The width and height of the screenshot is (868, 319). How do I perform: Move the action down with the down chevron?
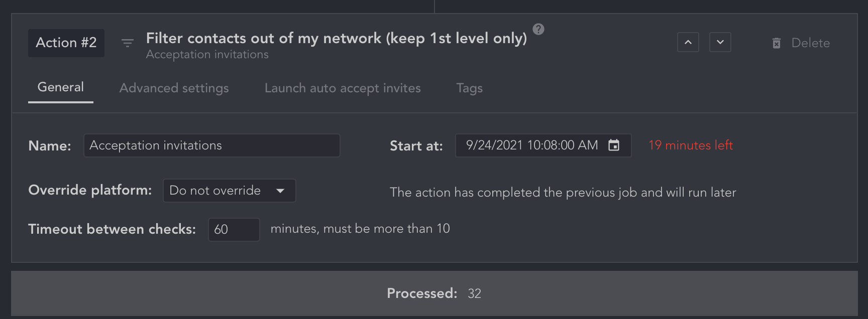[x=720, y=43]
